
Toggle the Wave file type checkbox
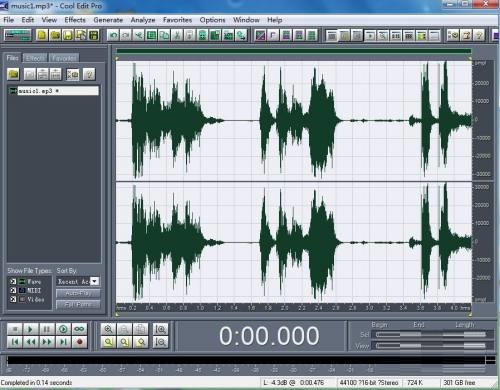coord(13,282)
